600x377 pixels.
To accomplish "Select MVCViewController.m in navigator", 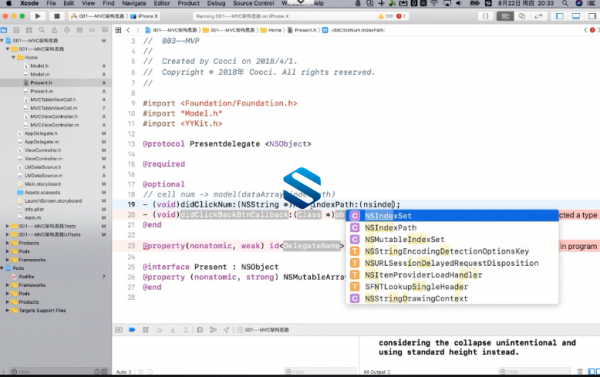I will click(x=55, y=125).
